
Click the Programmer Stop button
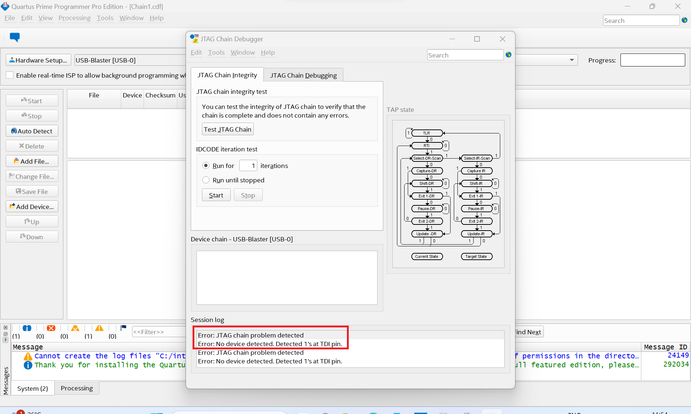pyautogui.click(x=32, y=116)
